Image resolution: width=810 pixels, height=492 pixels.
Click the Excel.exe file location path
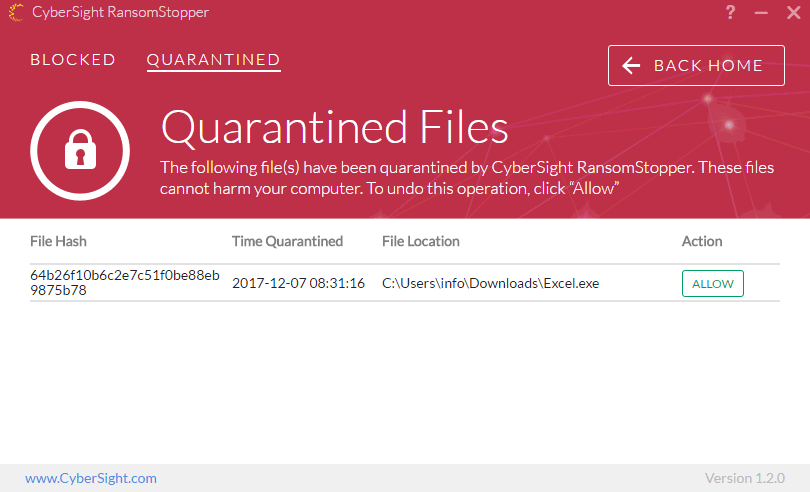[x=490, y=283]
